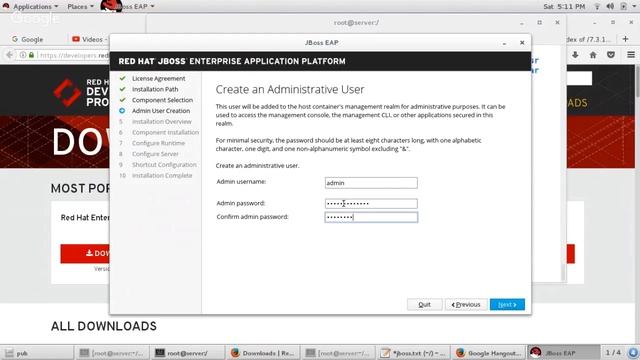Select License Agreement step in sidebar
Screen dimensions: 640x360
(158, 78)
